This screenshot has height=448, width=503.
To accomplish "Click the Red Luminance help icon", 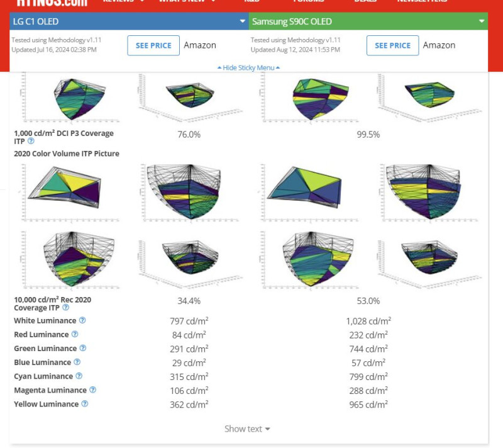I will coord(75,334).
